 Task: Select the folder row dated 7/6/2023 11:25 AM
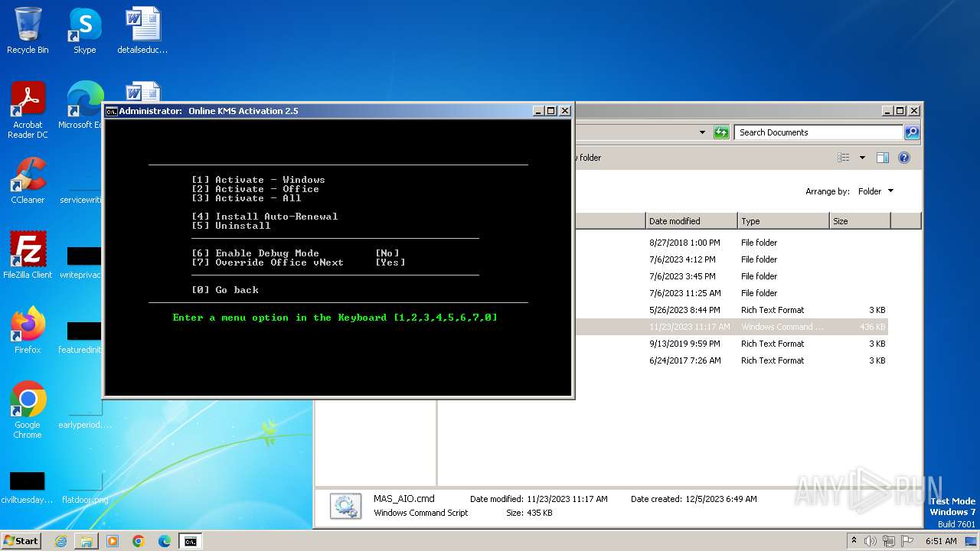coord(731,293)
